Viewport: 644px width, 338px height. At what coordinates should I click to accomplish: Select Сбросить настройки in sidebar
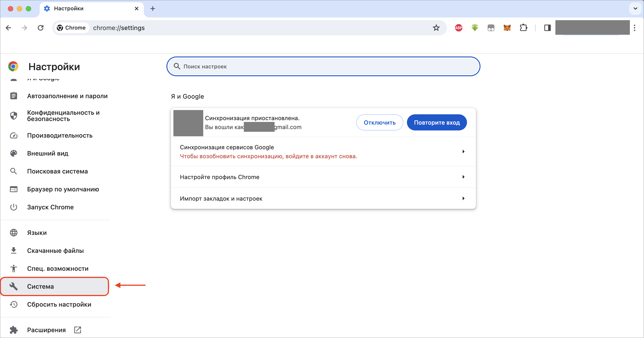click(55, 305)
